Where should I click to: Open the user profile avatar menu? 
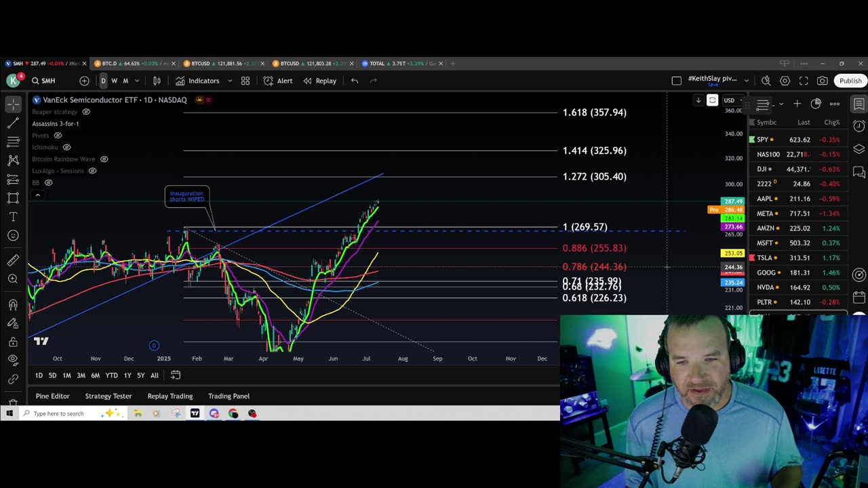[13, 81]
